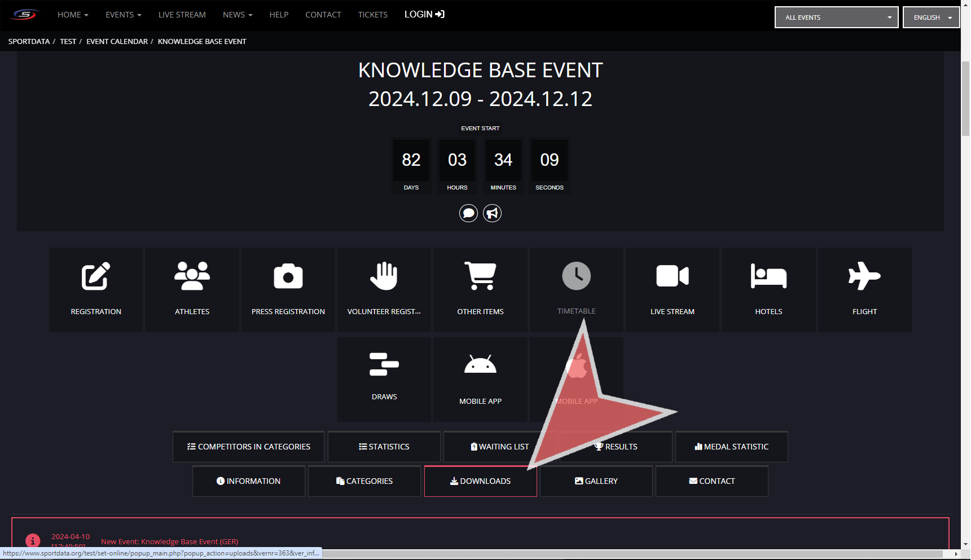Open Press Registration camera icon
This screenshot has width=971, height=560.
point(288,277)
